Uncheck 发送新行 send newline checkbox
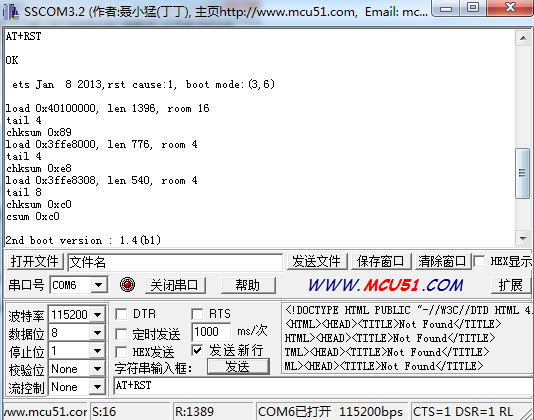 [197, 350]
